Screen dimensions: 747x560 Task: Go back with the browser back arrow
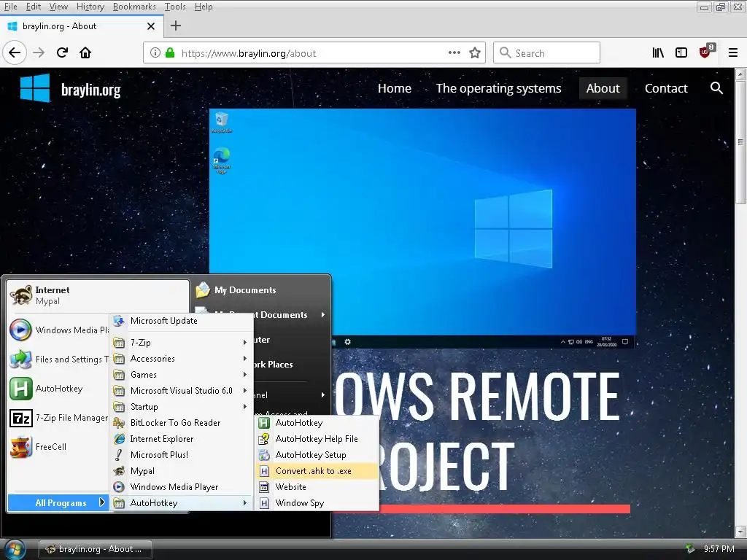click(15, 52)
